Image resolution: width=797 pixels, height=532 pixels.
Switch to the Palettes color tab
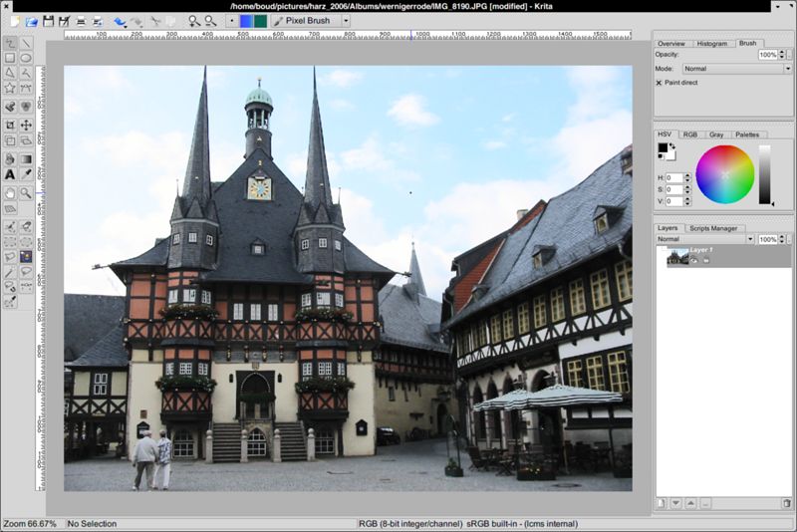click(x=746, y=134)
